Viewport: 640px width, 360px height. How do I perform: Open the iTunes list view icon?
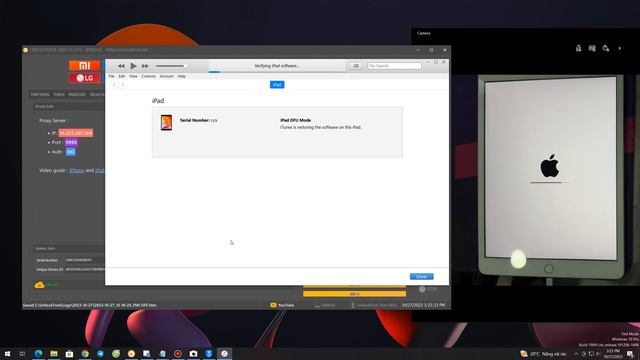tap(356, 66)
